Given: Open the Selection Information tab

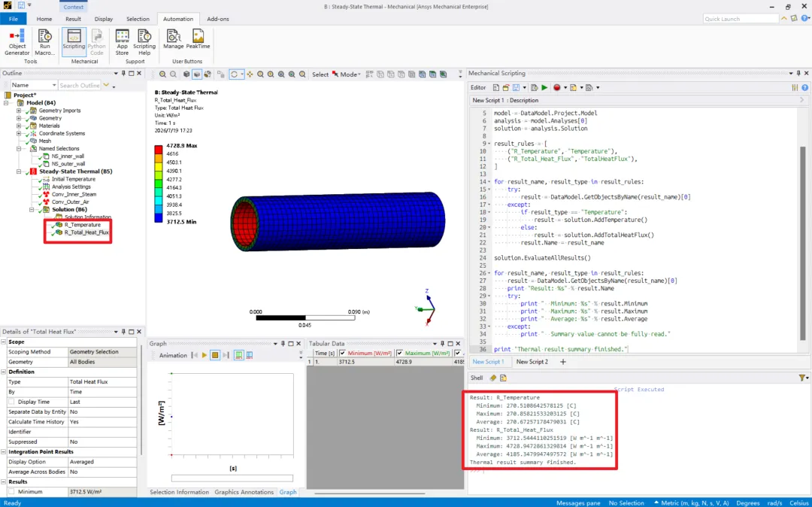Looking at the screenshot, I should [179, 493].
